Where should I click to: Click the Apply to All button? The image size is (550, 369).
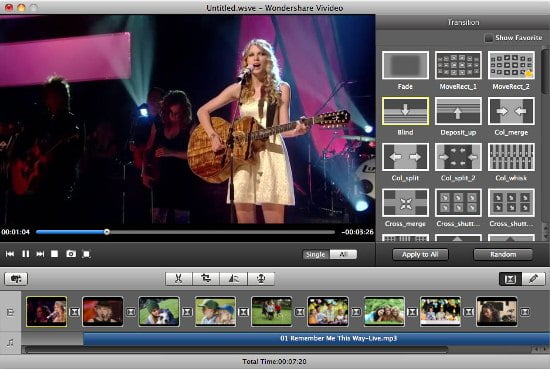[420, 254]
